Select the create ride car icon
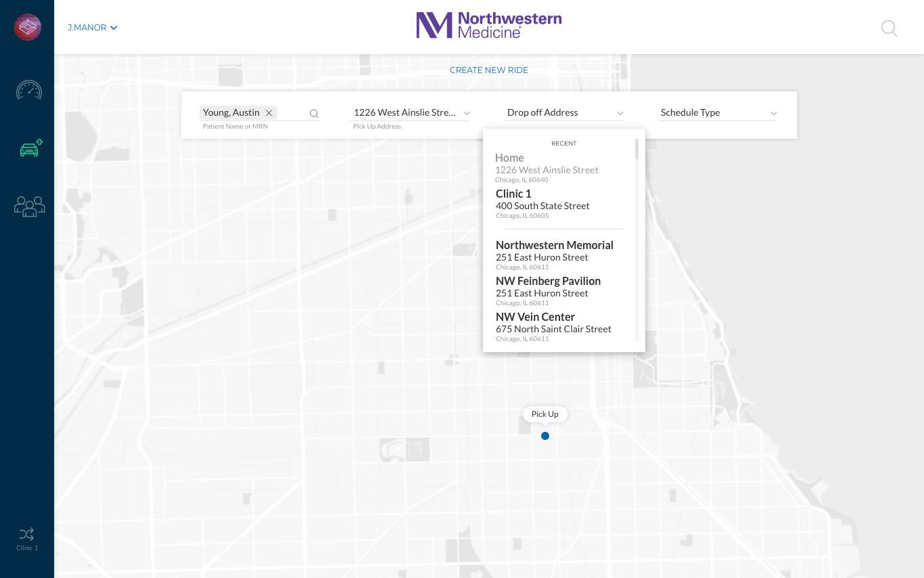Image resolution: width=924 pixels, height=578 pixels. point(30,148)
